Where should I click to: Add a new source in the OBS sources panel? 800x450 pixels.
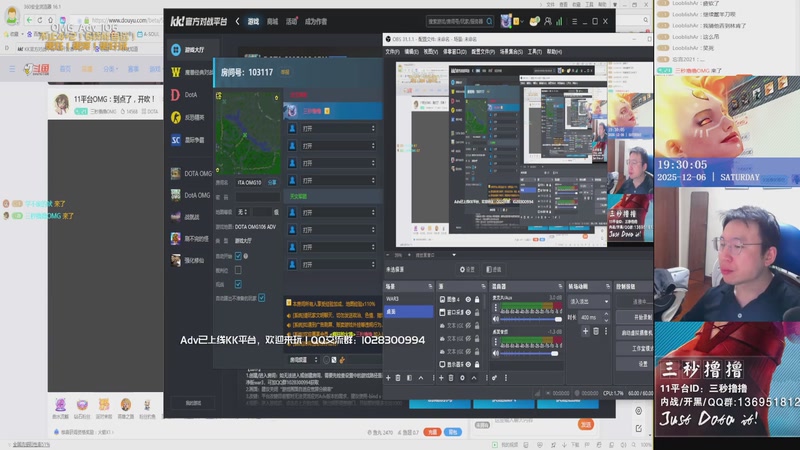[441, 378]
